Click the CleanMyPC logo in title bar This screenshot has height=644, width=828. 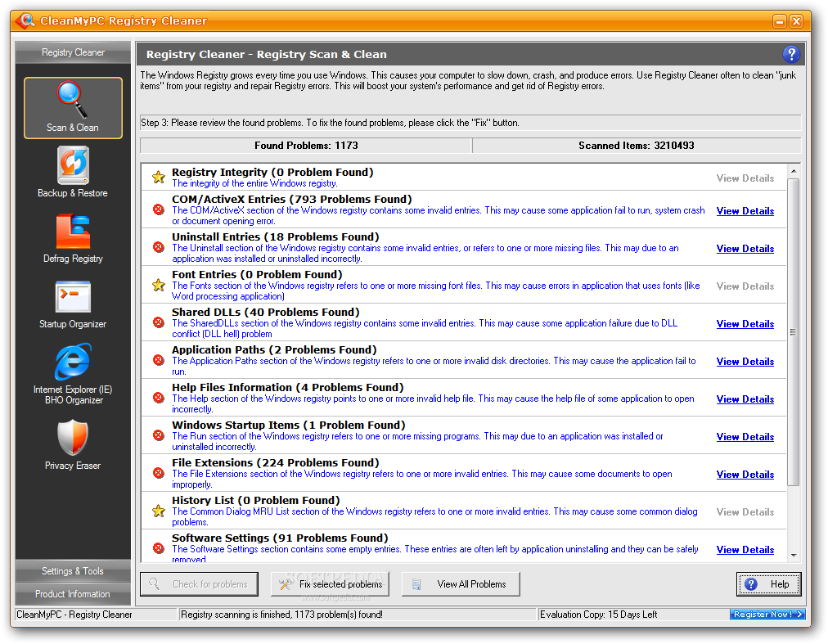25,20
